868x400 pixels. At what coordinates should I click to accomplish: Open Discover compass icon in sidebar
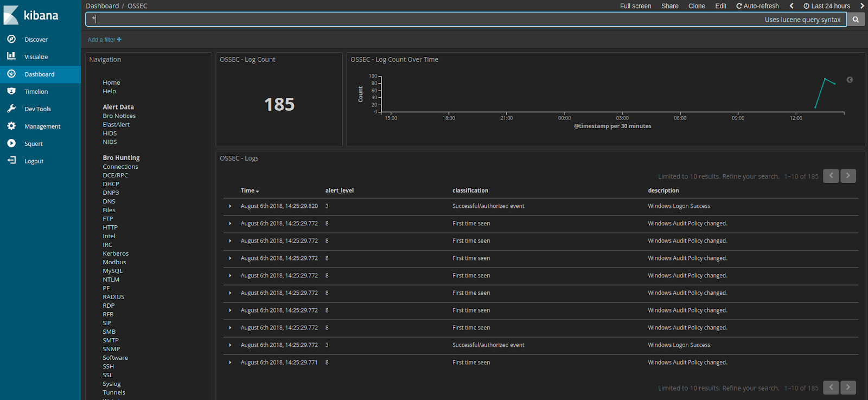(11, 39)
